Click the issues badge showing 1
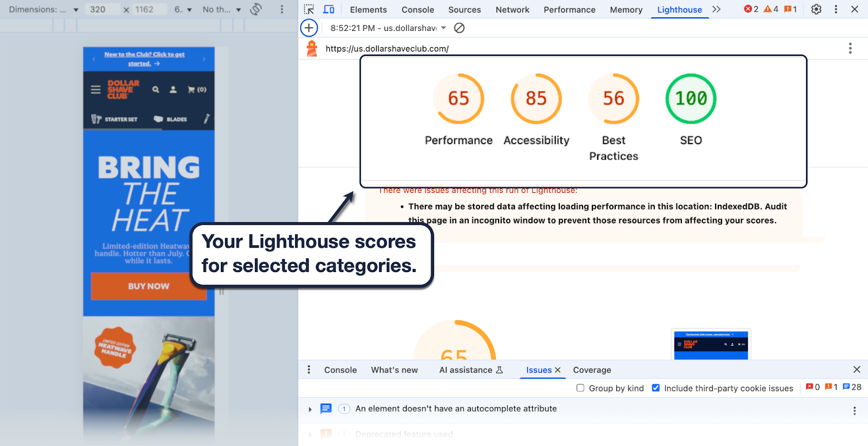 coord(790,9)
